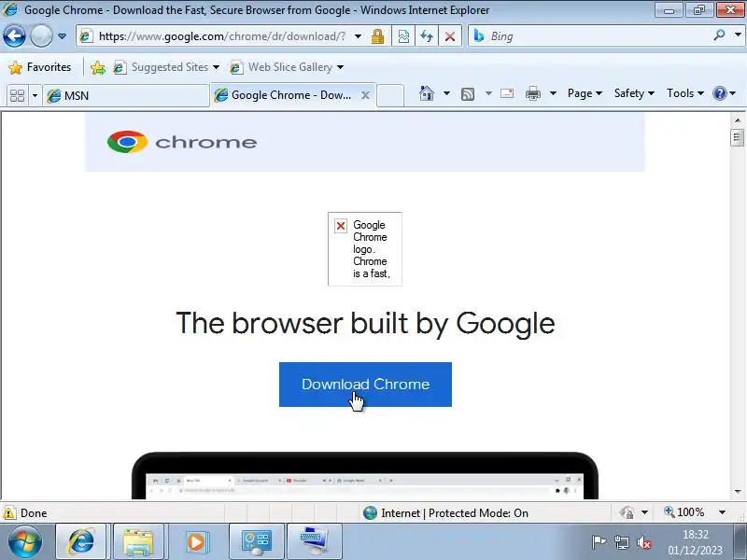The width and height of the screenshot is (747, 560).
Task: Expand Web Slice Gallery dropdown arrow
Action: coord(340,67)
